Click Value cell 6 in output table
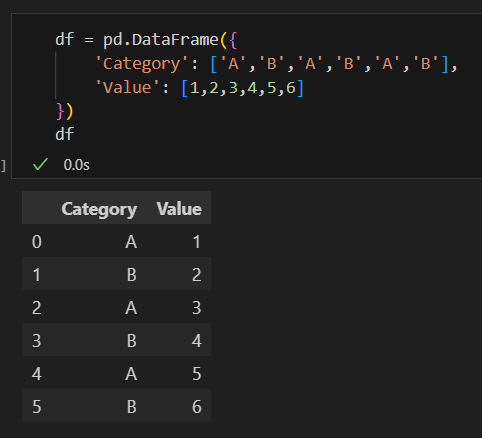The image size is (482, 438). click(197, 407)
